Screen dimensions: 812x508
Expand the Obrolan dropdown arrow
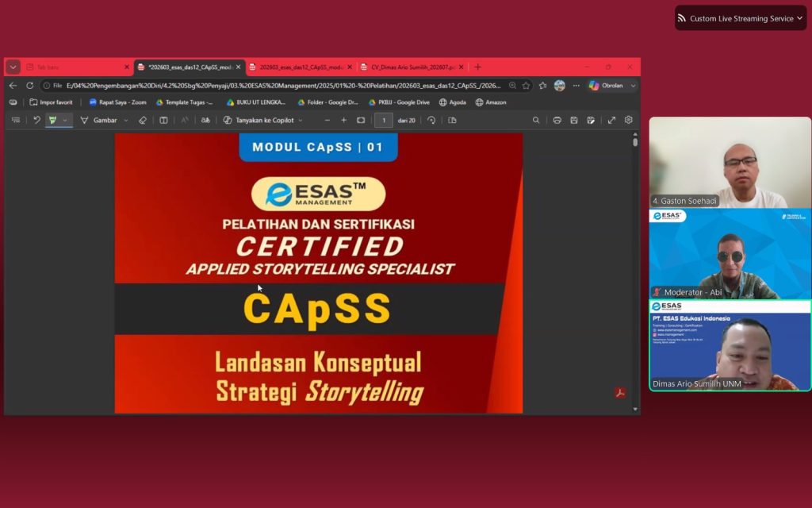click(x=633, y=86)
